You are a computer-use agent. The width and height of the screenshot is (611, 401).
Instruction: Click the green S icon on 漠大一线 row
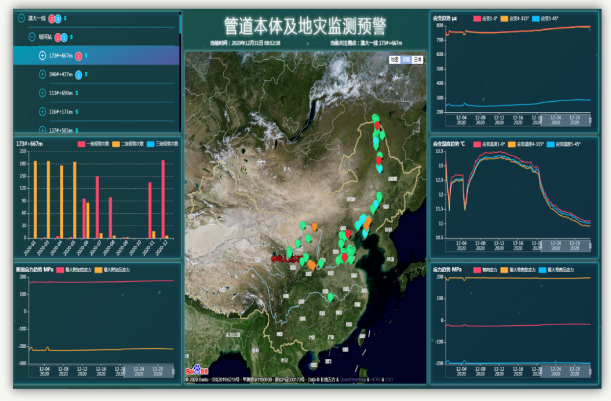point(65,18)
